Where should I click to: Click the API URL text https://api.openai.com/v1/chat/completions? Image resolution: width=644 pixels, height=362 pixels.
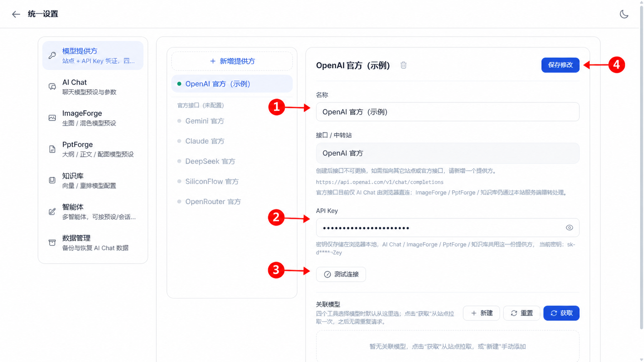[380, 182]
